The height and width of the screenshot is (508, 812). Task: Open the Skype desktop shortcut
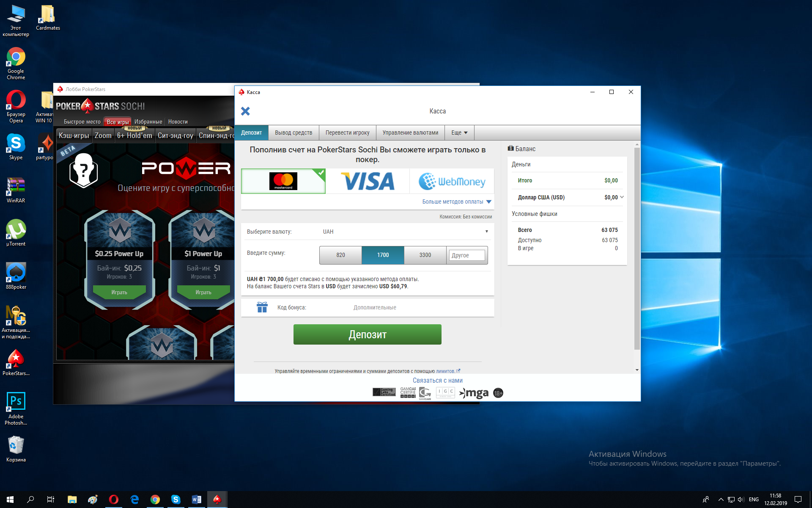point(16,147)
